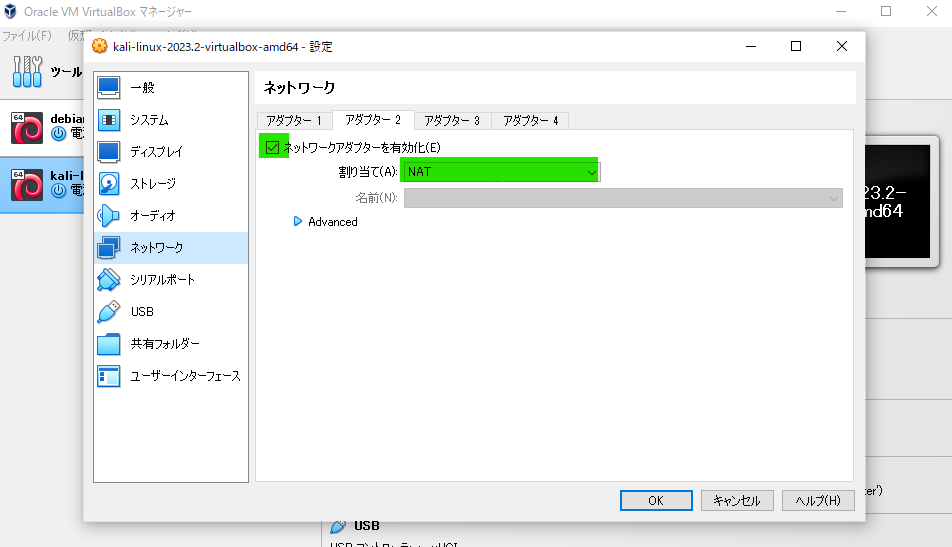Image resolution: width=952 pixels, height=547 pixels.
Task: Click debian VM power state icon
Action: [x=58, y=134]
